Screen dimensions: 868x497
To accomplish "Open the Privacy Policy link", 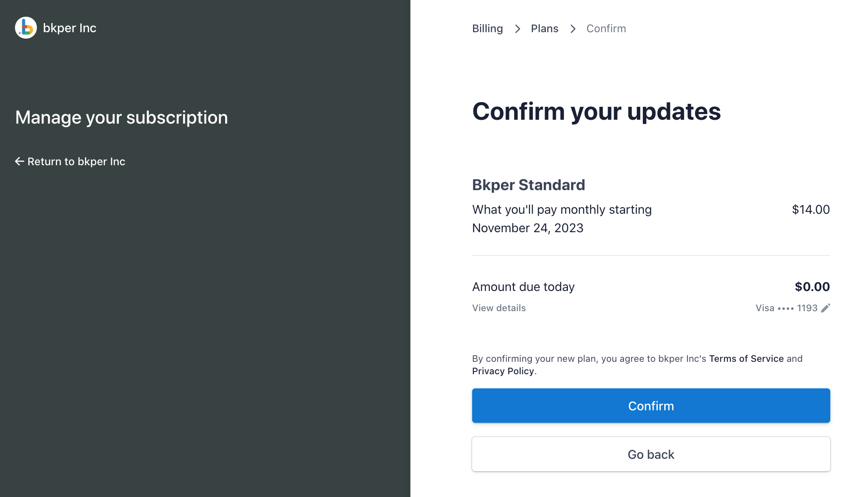I will pos(503,371).
